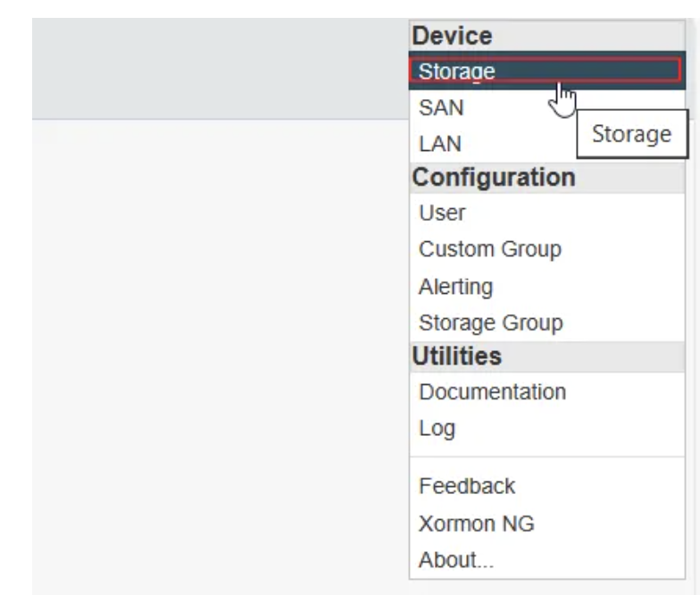
Task: Open User configuration
Action: pyautogui.click(x=546, y=213)
